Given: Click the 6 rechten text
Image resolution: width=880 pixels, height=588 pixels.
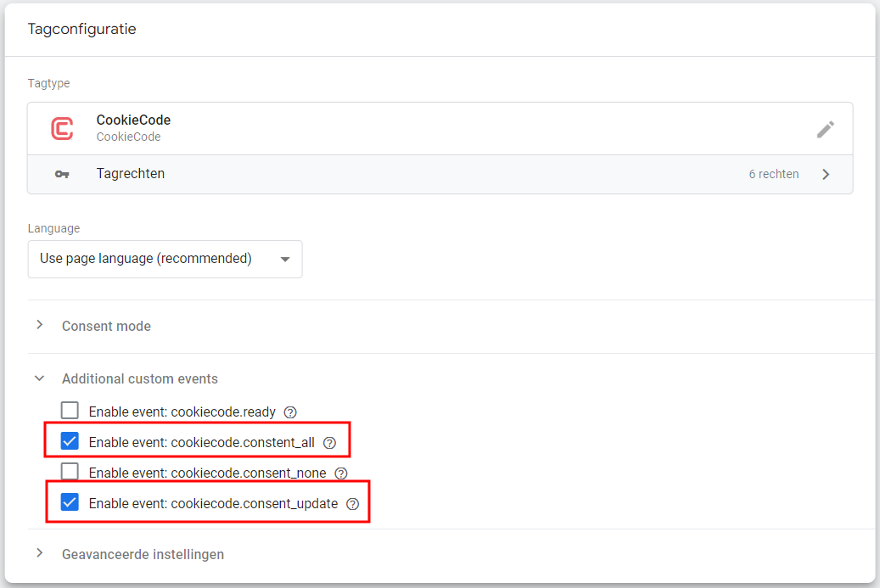Looking at the screenshot, I should pos(773,175).
